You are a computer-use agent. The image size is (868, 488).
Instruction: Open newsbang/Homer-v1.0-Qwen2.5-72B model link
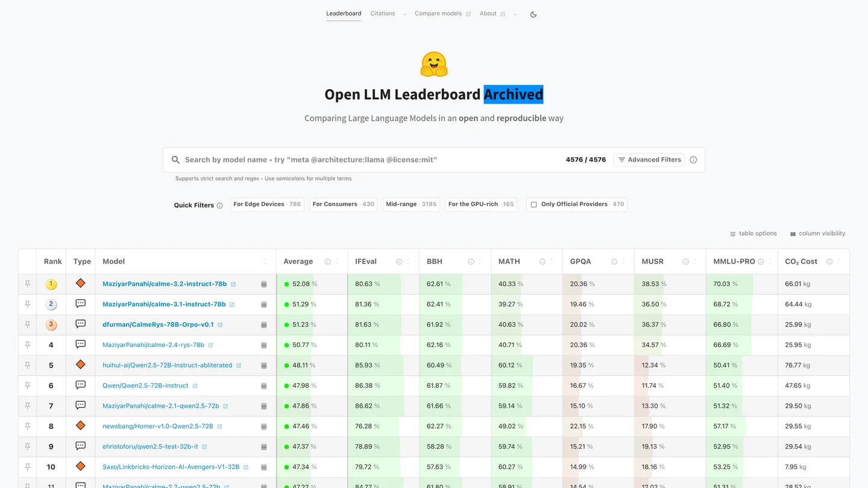[158, 427]
